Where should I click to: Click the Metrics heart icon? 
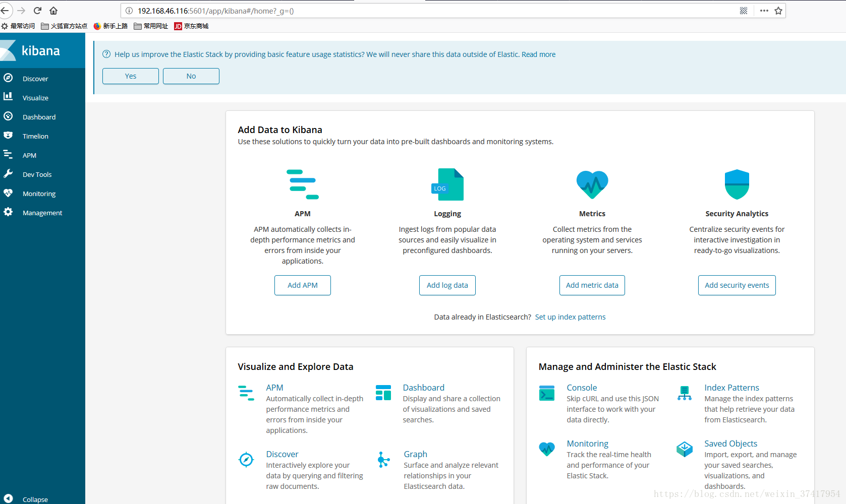pyautogui.click(x=592, y=184)
